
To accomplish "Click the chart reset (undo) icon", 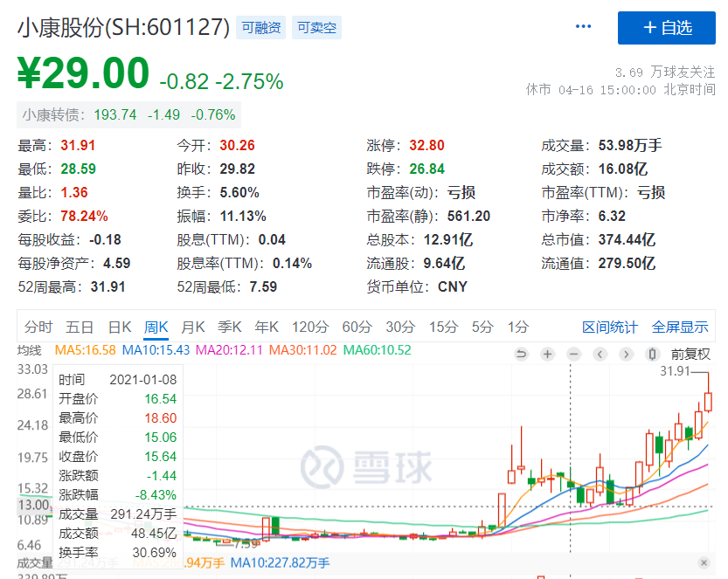I will 522,354.
